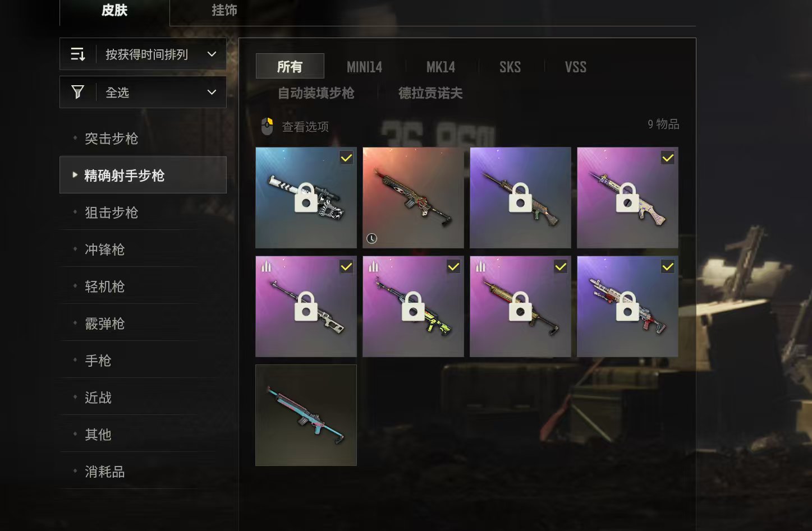This screenshot has width=812, height=531.
Task: Uncheck the gold-barrel rifle skin checkbox
Action: tap(561, 266)
